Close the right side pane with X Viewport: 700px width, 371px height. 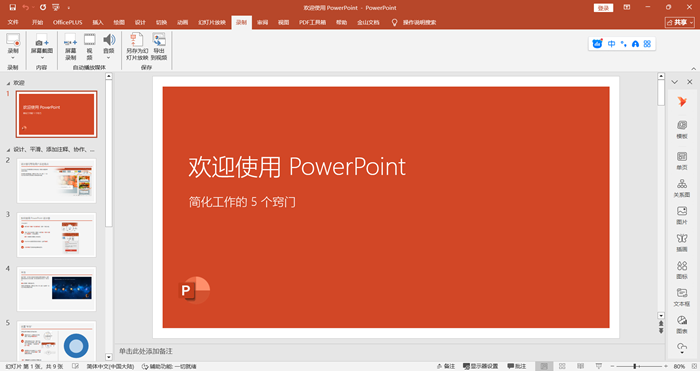click(x=690, y=82)
